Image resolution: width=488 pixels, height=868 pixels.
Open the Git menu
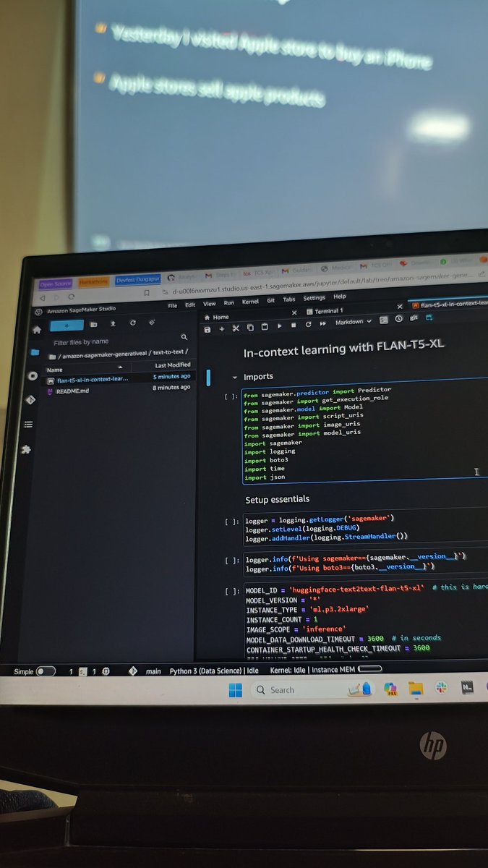click(x=271, y=300)
